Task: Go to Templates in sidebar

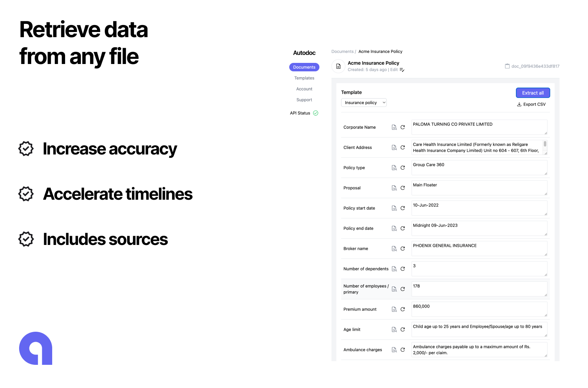Action: click(x=304, y=78)
